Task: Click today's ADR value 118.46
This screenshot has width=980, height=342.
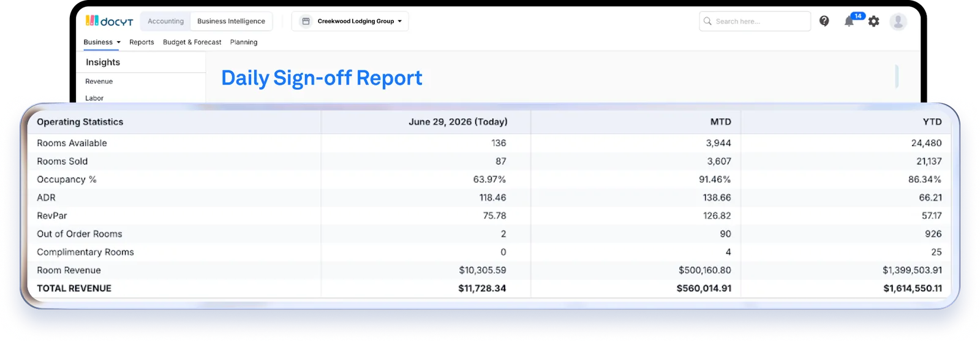Action: (x=493, y=197)
